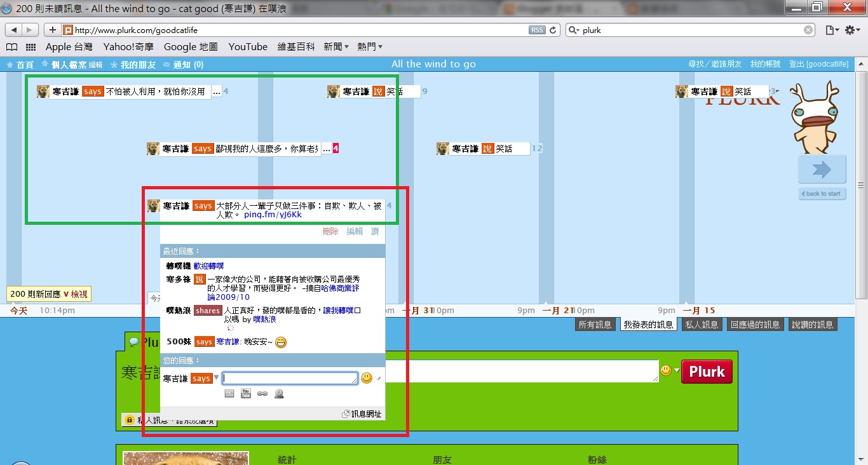Expand the 熱門 bookmarks folder
Viewport: 868px width, 465px height.
pos(369,47)
